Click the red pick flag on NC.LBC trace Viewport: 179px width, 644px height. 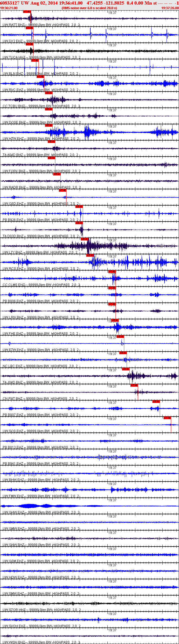[123, 353]
